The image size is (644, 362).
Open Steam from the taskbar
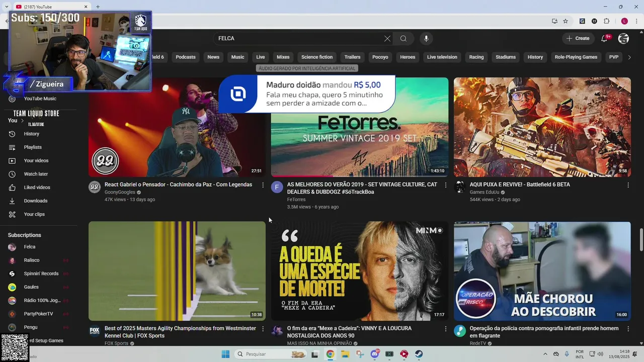coord(419,354)
